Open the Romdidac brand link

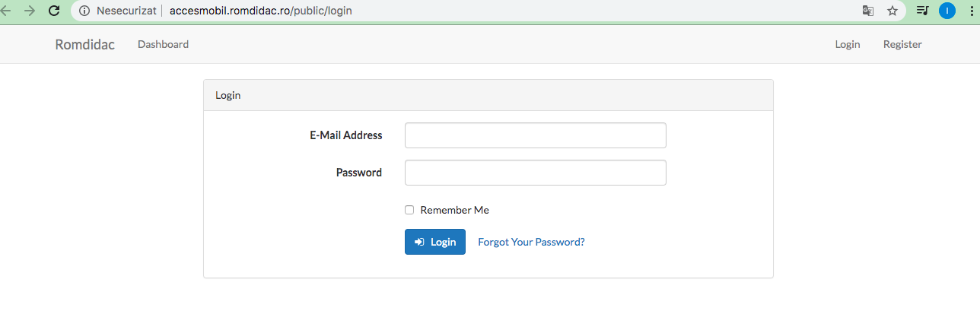[85, 44]
